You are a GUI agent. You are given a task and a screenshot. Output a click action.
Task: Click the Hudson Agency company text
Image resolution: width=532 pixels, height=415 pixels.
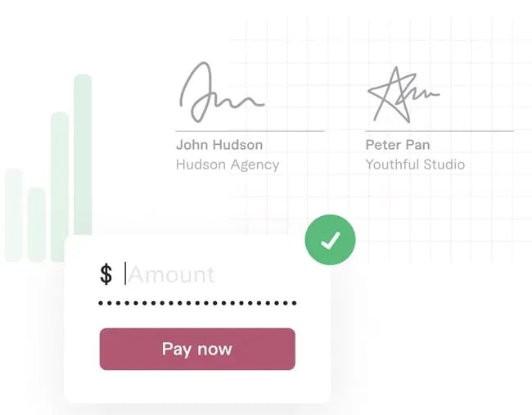point(228,165)
